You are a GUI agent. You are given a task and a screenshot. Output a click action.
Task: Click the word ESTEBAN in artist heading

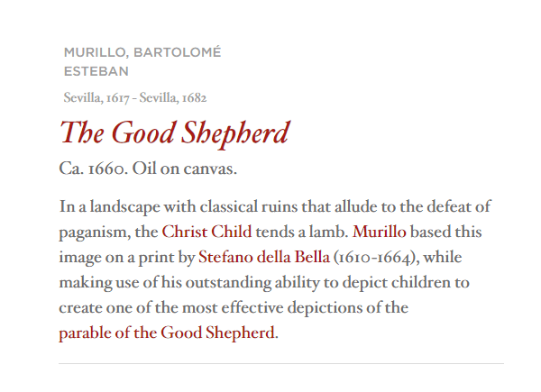(x=96, y=71)
